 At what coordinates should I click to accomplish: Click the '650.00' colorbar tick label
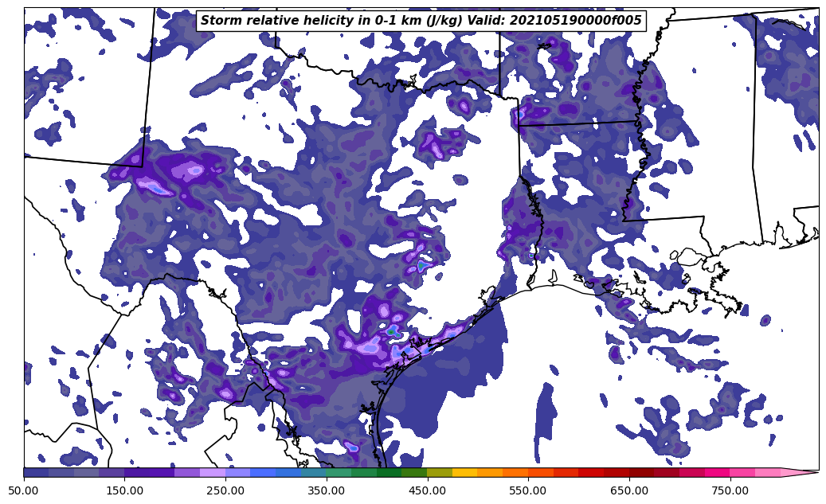coord(629,490)
